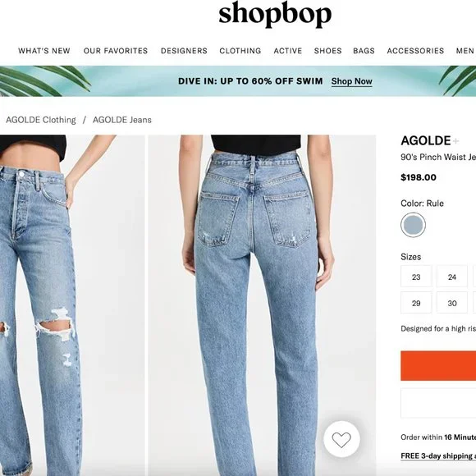
Task: Open the Bags menu
Action: 364,51
